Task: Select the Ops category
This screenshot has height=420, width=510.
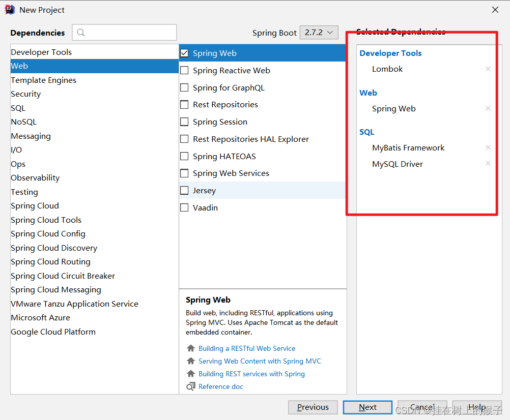Action: (x=94, y=164)
